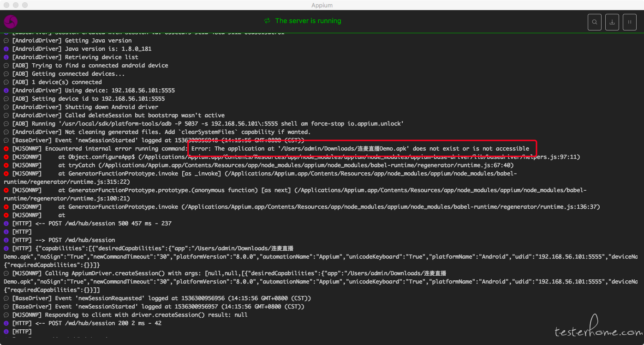Screen dimensions: 644x345
Task: Select the "at Object.configureApp$" stack line
Action: coord(296,157)
